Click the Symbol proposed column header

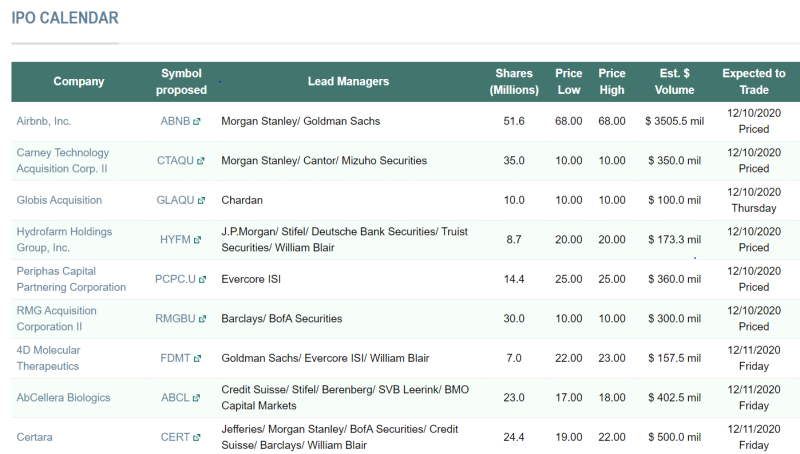click(181, 82)
